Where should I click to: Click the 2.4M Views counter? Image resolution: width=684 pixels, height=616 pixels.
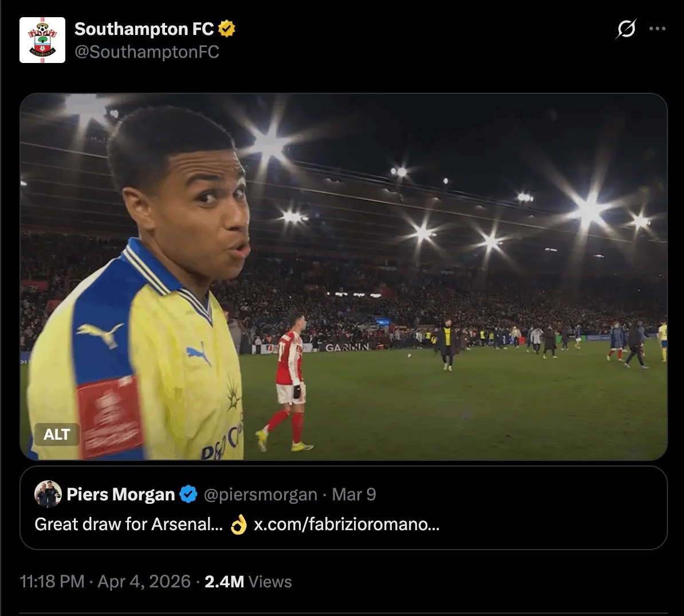pyautogui.click(x=247, y=581)
